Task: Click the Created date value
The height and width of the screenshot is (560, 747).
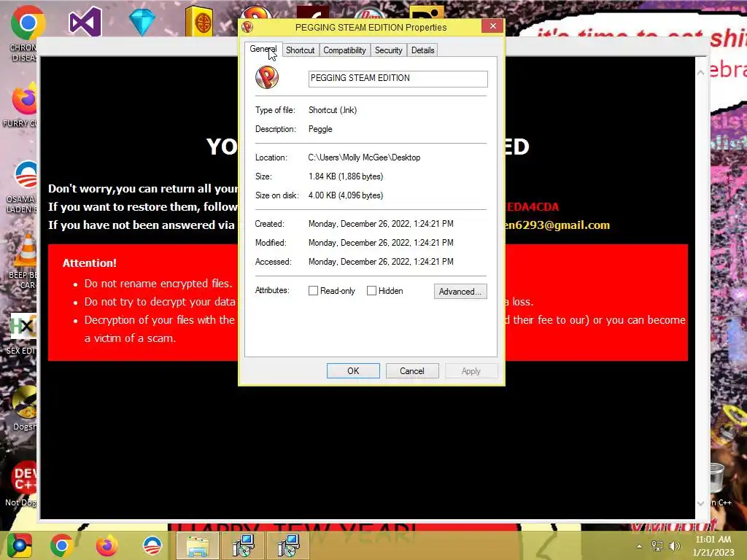Action: [x=381, y=224]
